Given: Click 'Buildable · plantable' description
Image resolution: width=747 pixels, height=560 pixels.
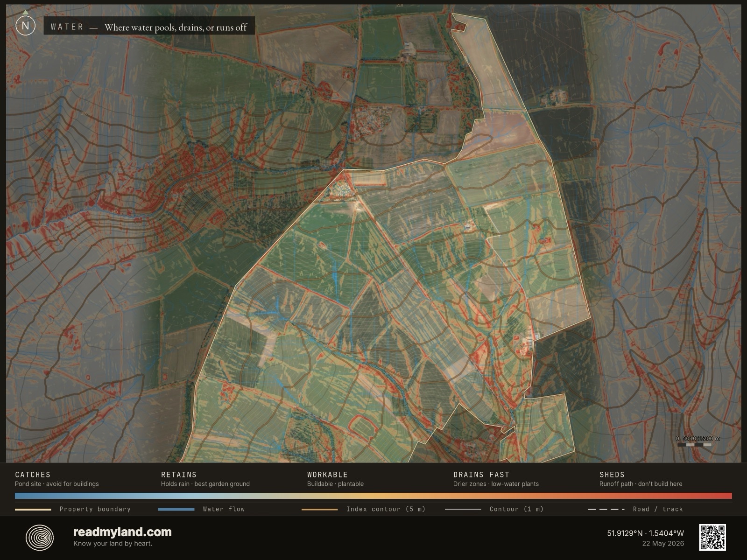Looking at the screenshot, I should [x=335, y=484].
